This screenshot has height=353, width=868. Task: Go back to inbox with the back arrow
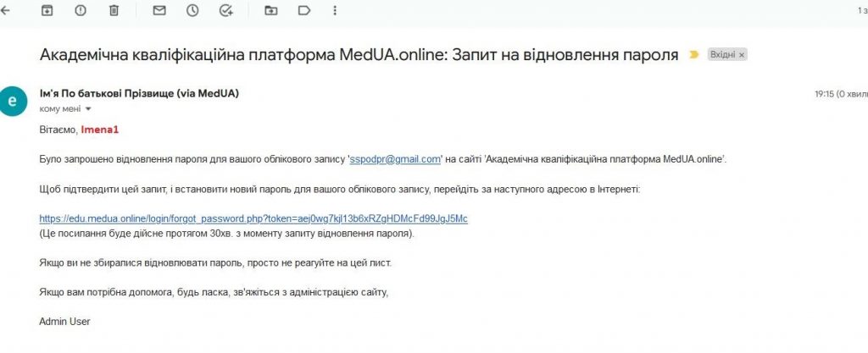click(x=5, y=10)
